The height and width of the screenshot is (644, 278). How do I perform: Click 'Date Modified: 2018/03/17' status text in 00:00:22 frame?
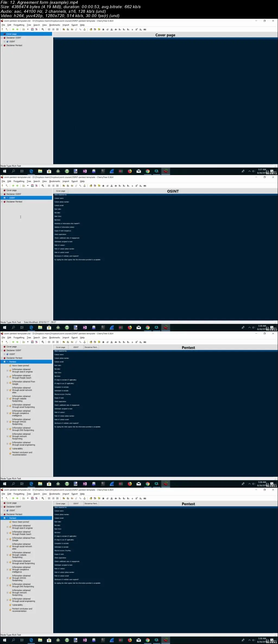[40, 322]
